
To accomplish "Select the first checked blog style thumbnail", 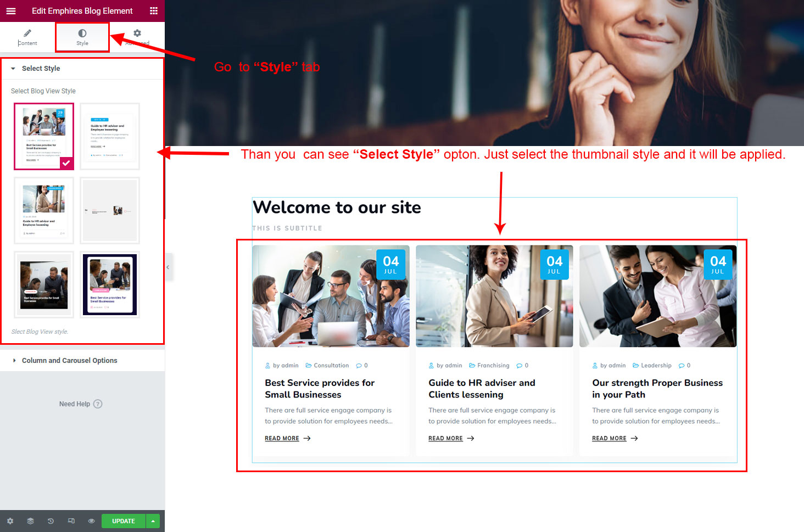I will point(44,136).
